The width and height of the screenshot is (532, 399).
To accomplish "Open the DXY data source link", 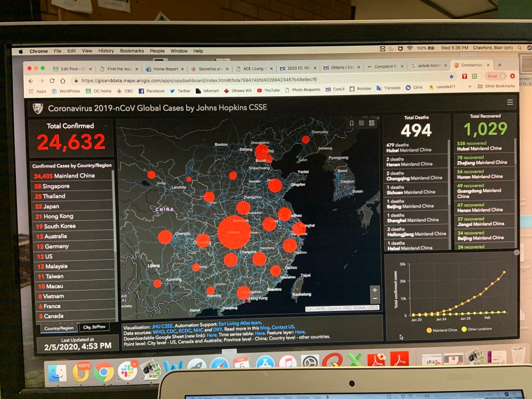I will tap(217, 329).
